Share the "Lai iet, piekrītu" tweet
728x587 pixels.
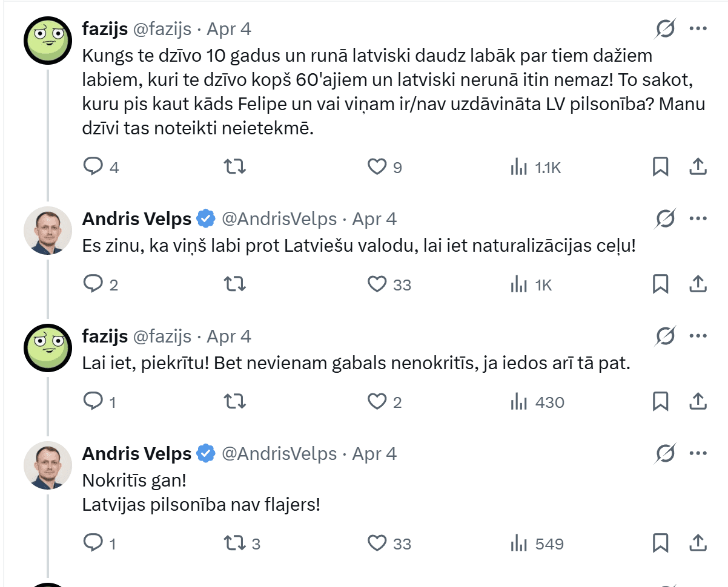698,401
